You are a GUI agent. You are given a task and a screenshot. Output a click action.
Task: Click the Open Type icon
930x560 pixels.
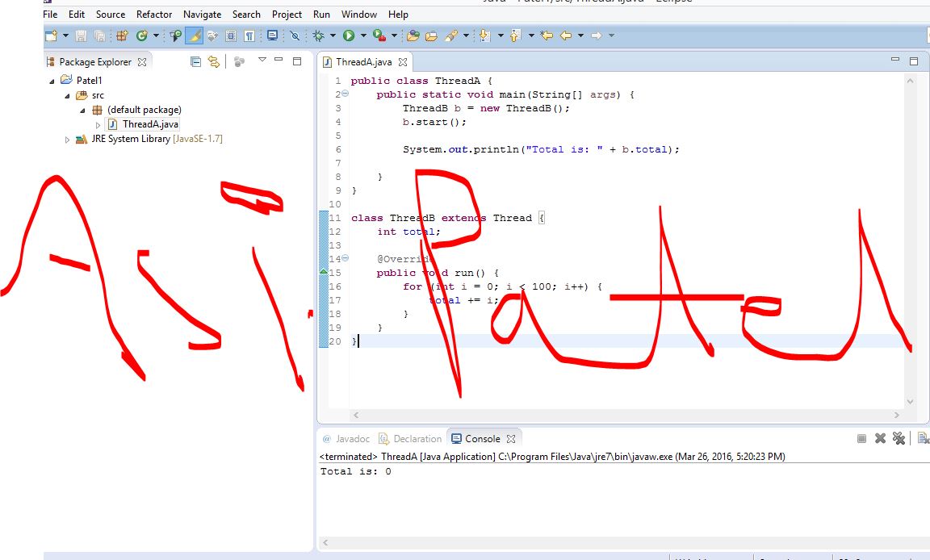(x=175, y=36)
